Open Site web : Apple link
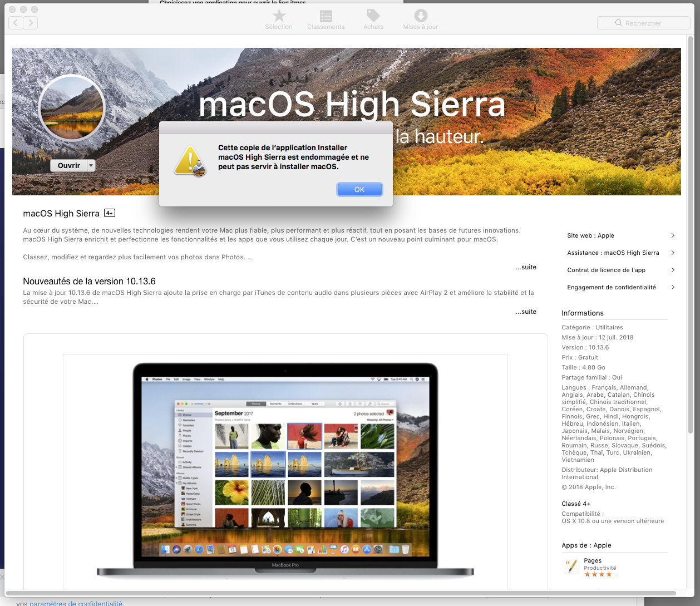Screen dimensions: 700x606 [590, 235]
